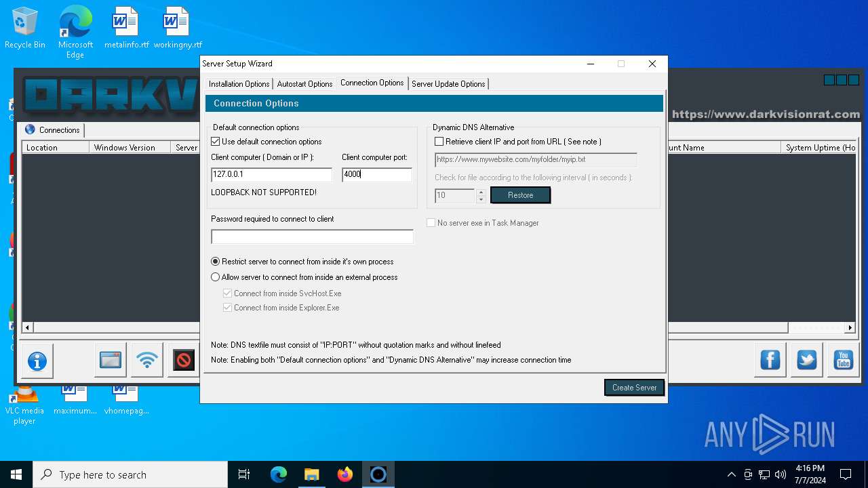The image size is (868, 488).
Task: Click the left arrow of connections list scrollbar
Action: point(27,327)
